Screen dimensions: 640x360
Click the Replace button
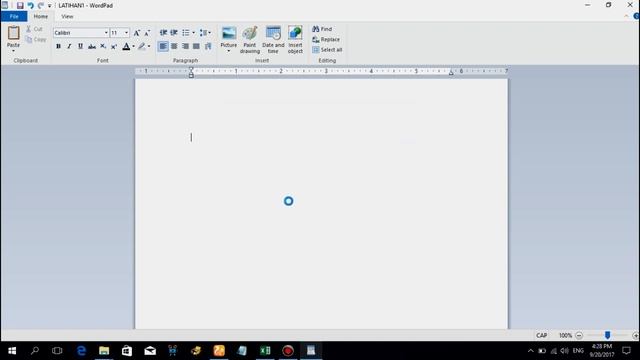(326, 40)
